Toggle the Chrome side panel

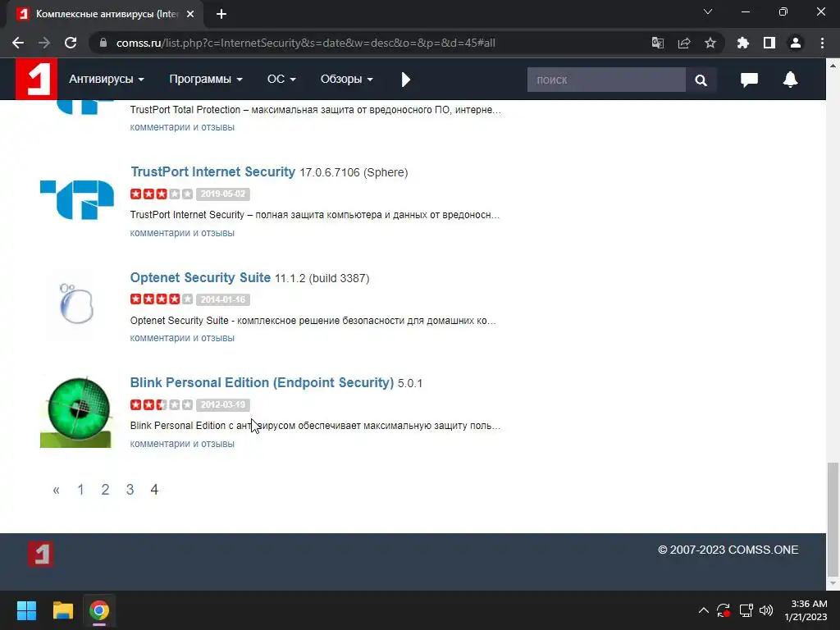tap(769, 43)
